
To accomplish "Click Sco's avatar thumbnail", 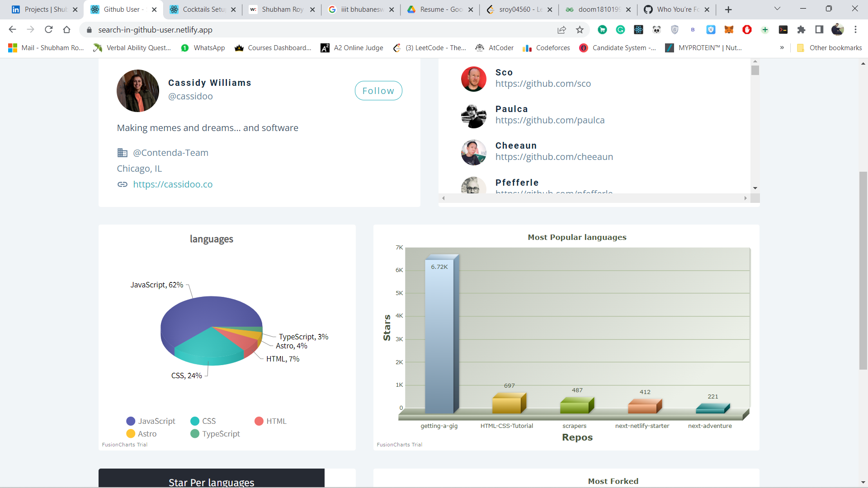I will 474,79.
